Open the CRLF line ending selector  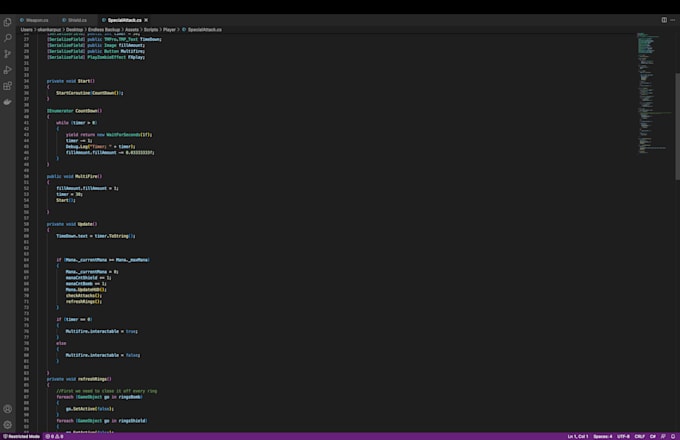pos(641,436)
